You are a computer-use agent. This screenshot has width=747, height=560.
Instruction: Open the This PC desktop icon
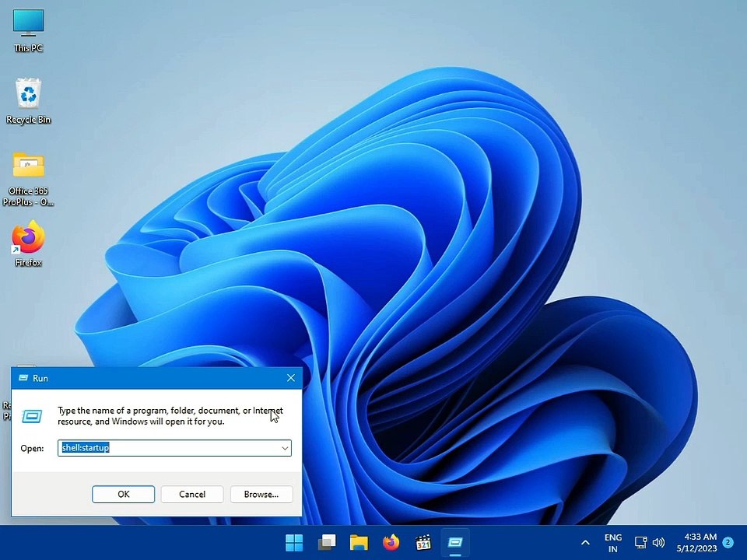(28, 30)
